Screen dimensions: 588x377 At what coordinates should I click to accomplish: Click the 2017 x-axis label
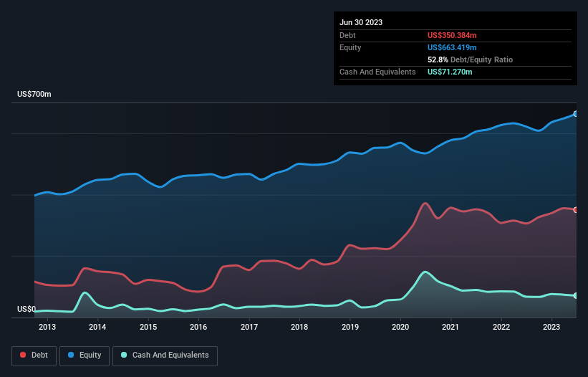(x=249, y=327)
